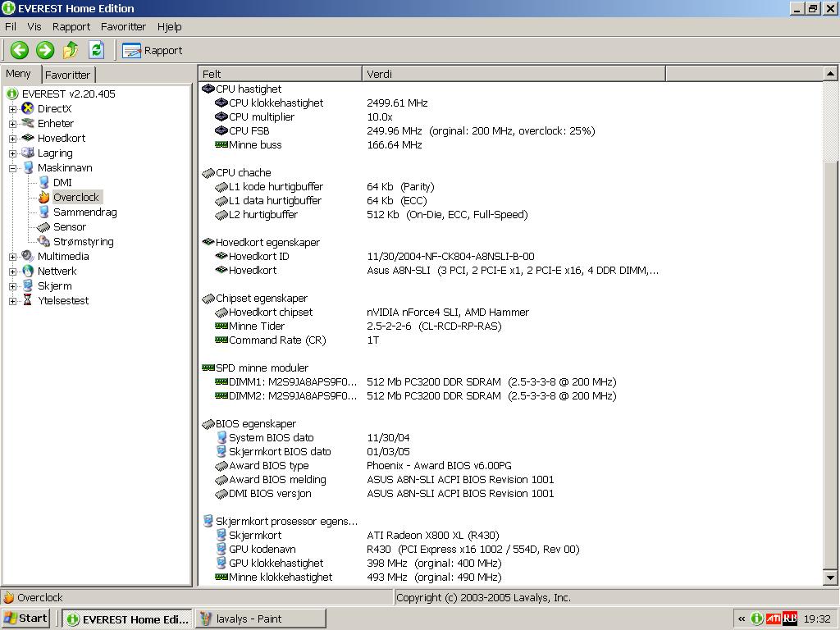
Task: Click the EVEREST icon in system tray
Action: [x=757, y=619]
